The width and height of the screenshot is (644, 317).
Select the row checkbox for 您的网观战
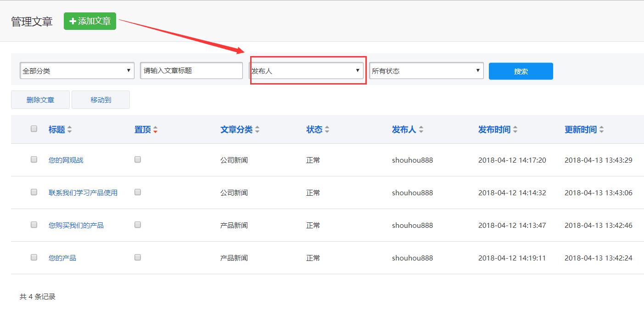[34, 159]
